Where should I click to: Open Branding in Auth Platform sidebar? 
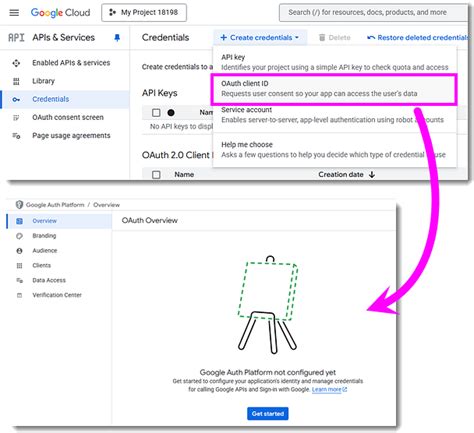click(44, 236)
